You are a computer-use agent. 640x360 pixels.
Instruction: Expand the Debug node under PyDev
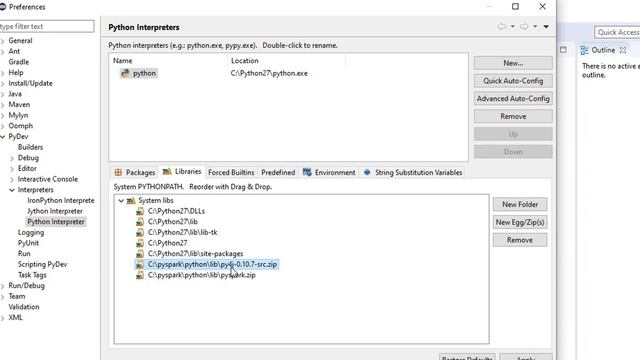point(12,158)
